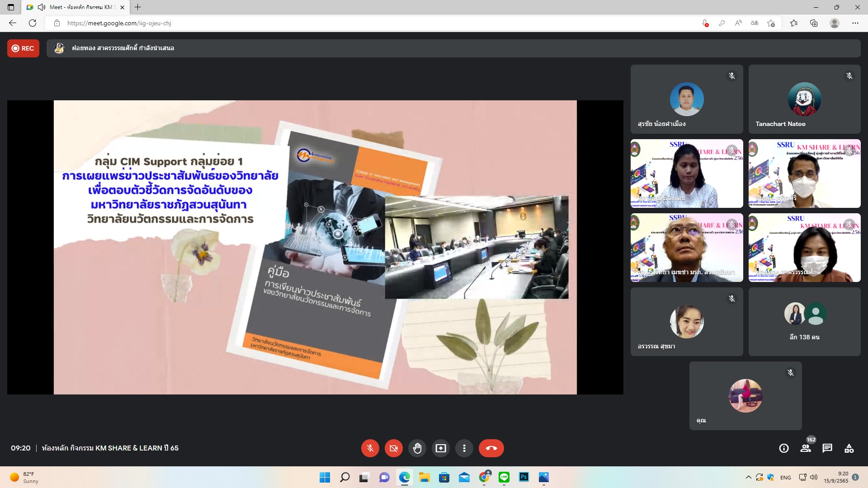
Task: Toggle the microphone mute button
Action: 370,448
